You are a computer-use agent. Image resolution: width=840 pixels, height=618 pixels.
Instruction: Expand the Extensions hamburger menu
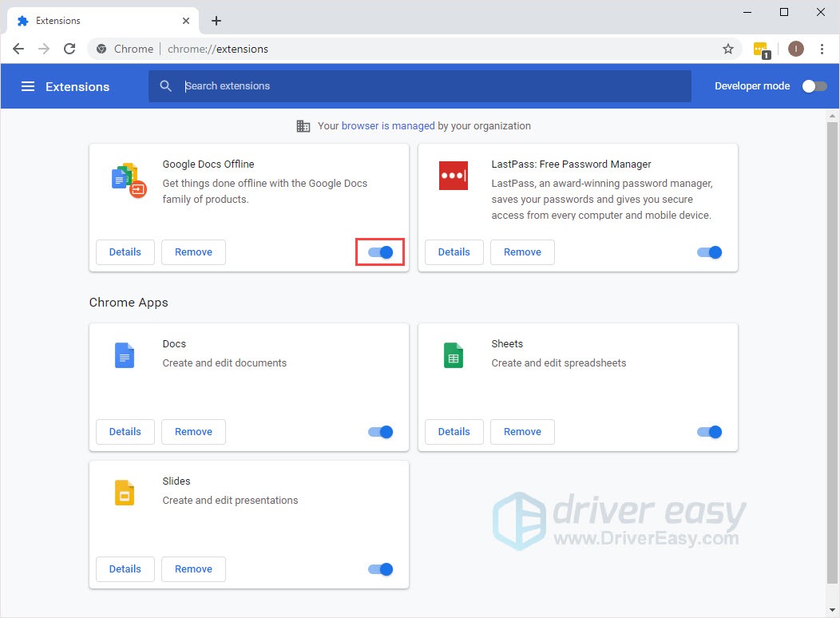point(28,86)
